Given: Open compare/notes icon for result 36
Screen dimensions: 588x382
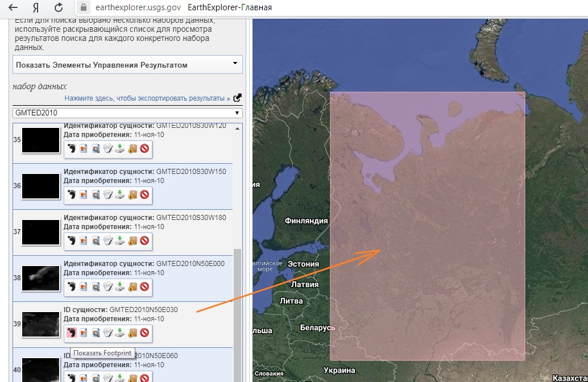Looking at the screenshot, I should click(x=108, y=195).
